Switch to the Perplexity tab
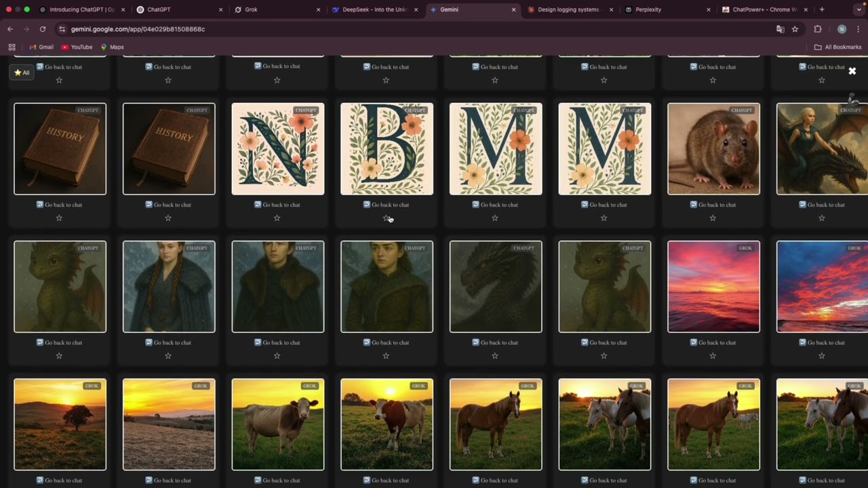This screenshot has height=488, width=868. pyautogui.click(x=668, y=9)
